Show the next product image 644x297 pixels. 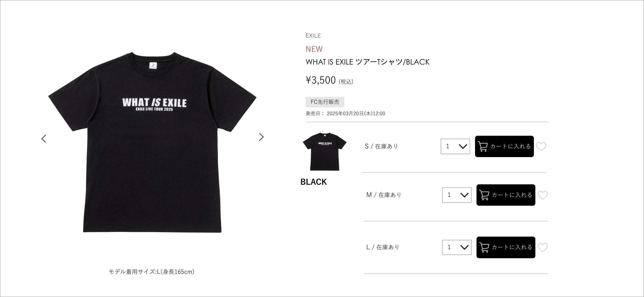[x=261, y=137]
